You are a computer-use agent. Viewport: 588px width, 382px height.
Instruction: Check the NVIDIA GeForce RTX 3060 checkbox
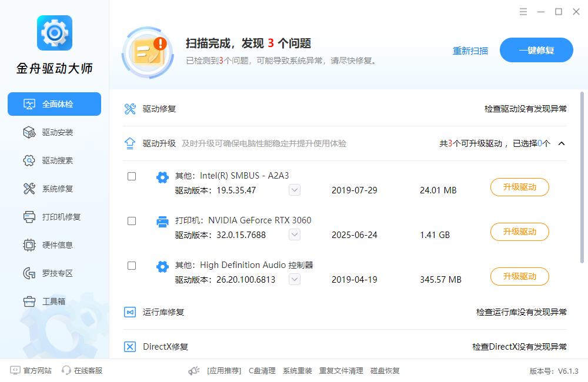tap(132, 221)
